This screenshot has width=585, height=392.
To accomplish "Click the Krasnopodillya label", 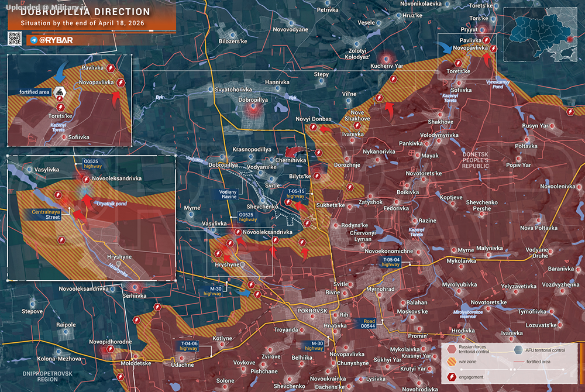I will click(252, 150).
